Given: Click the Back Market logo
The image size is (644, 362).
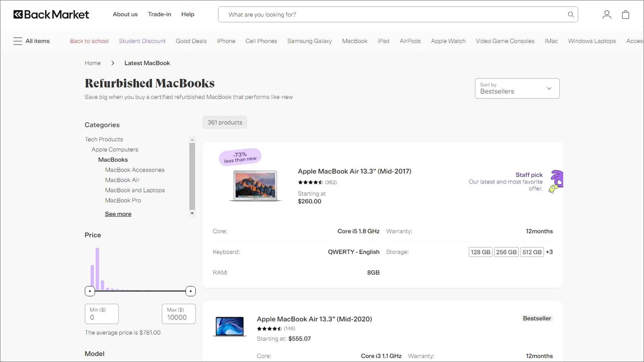Looking at the screenshot, I should click(x=51, y=14).
